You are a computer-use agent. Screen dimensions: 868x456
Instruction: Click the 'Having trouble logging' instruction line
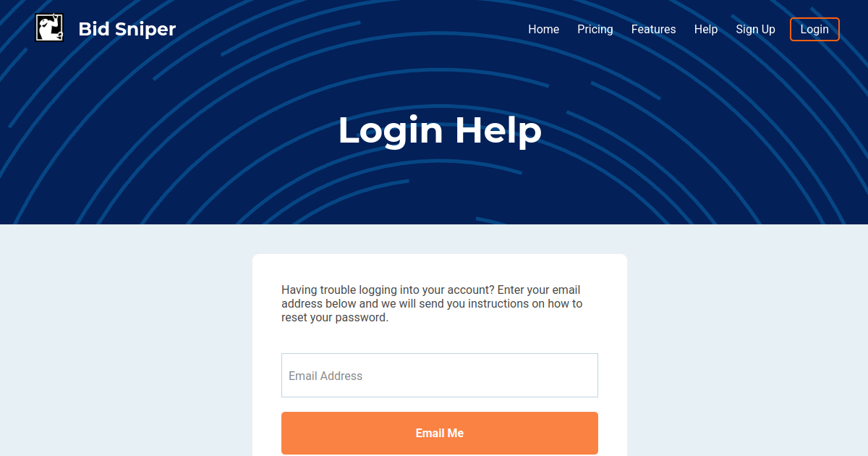click(431, 290)
